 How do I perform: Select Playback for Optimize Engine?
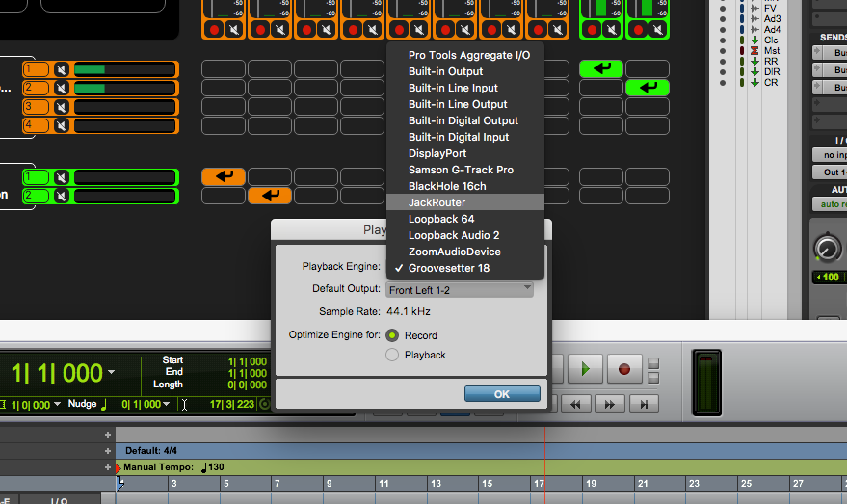pyautogui.click(x=392, y=355)
